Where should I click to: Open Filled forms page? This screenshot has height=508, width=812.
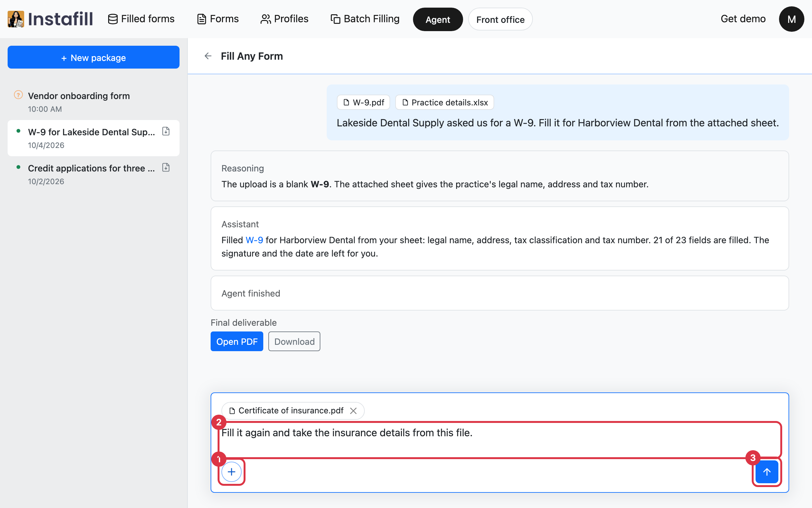[141, 19]
